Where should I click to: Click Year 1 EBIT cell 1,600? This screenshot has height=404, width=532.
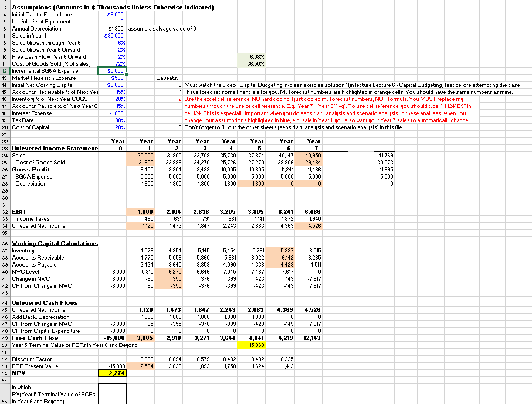point(140,212)
